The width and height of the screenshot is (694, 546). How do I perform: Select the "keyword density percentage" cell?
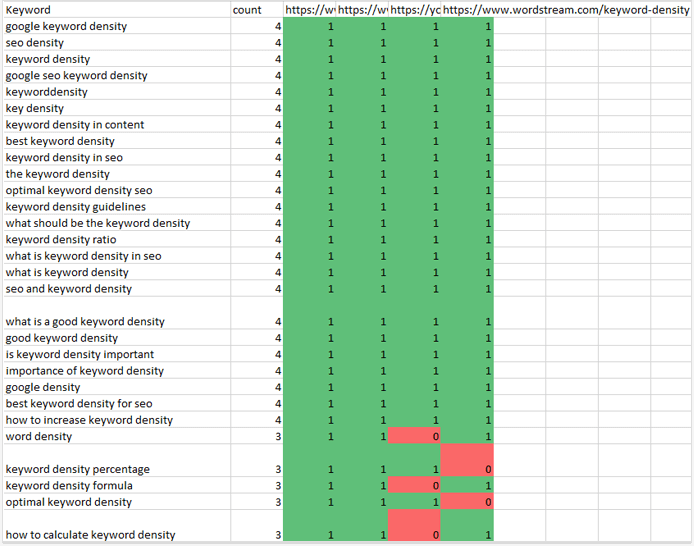[x=117, y=461]
